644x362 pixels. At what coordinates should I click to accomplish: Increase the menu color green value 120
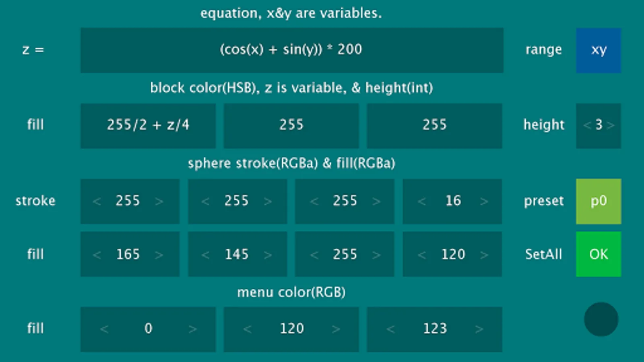pos(336,329)
